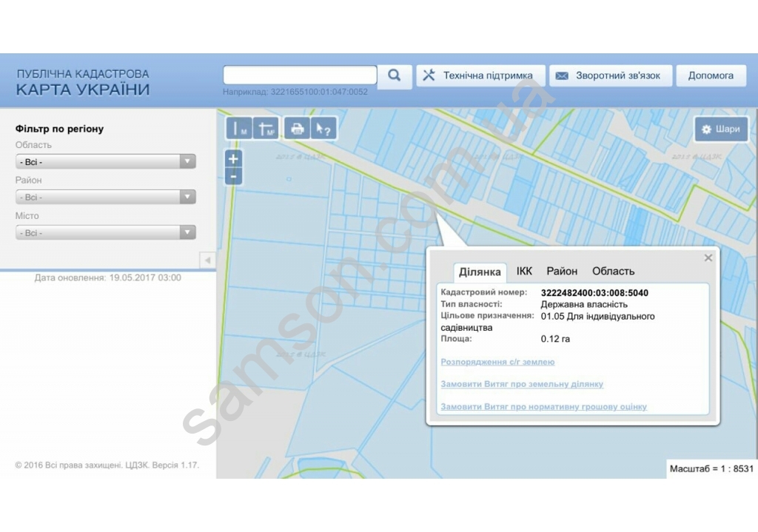This screenshot has height=532, width=758.
Task: Click the example number 3221655100:01:047:0052
Action: pos(319,92)
